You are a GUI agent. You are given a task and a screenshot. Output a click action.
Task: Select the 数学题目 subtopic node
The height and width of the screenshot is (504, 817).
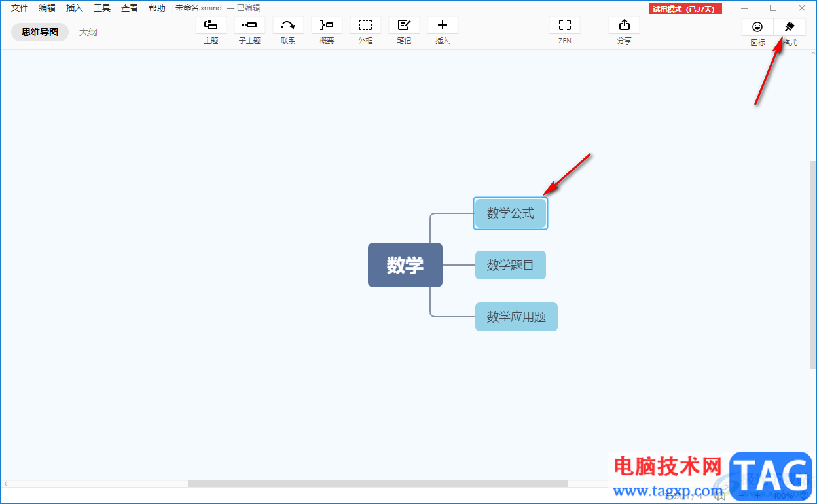(511, 265)
